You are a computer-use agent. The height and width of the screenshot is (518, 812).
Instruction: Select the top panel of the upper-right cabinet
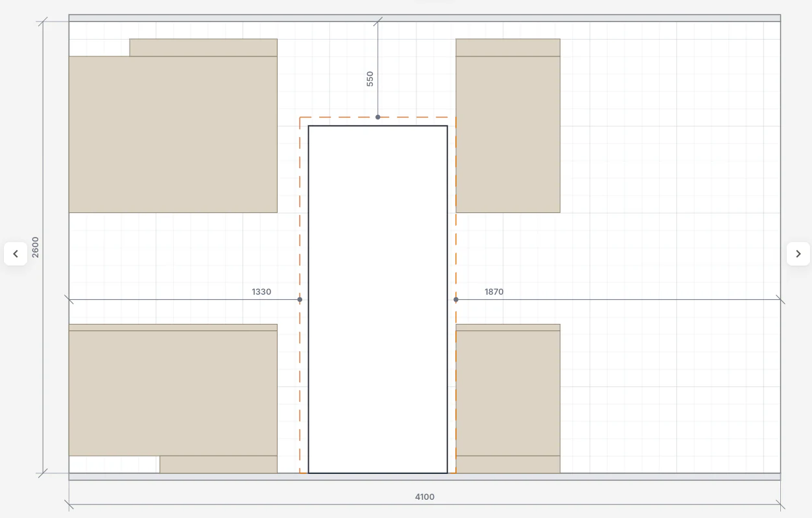pyautogui.click(x=508, y=47)
